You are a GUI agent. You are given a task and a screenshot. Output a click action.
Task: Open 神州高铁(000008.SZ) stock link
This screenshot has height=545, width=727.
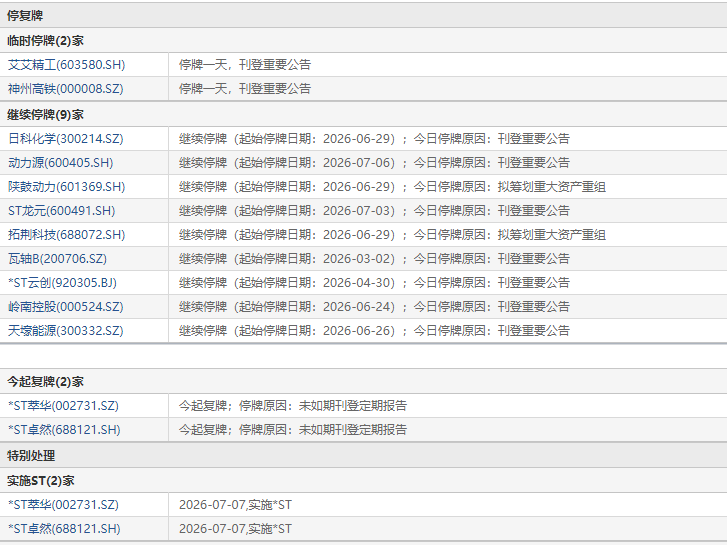coord(65,89)
